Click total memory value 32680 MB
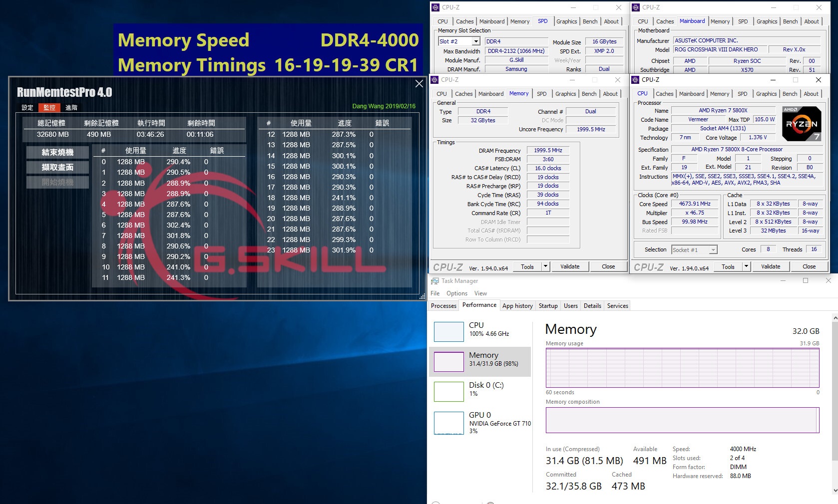Viewport: 838px width, 504px height. 52,134
